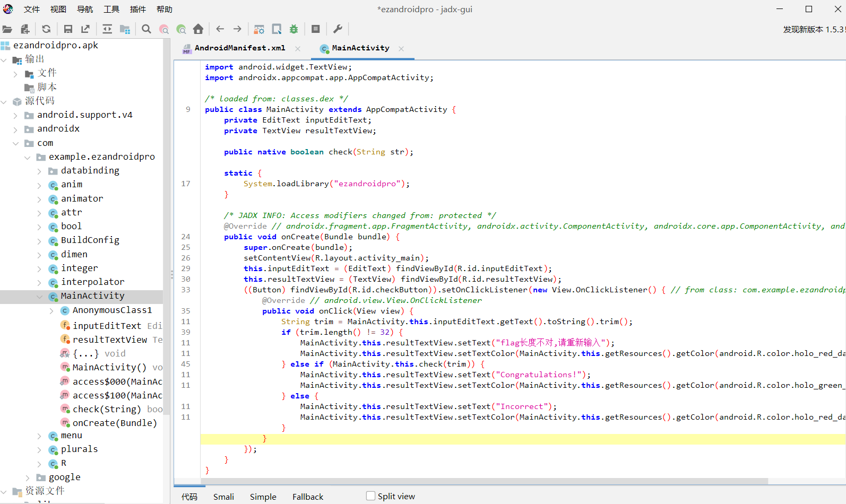Navigate back with the left arrow
The image size is (846, 504).
click(220, 29)
